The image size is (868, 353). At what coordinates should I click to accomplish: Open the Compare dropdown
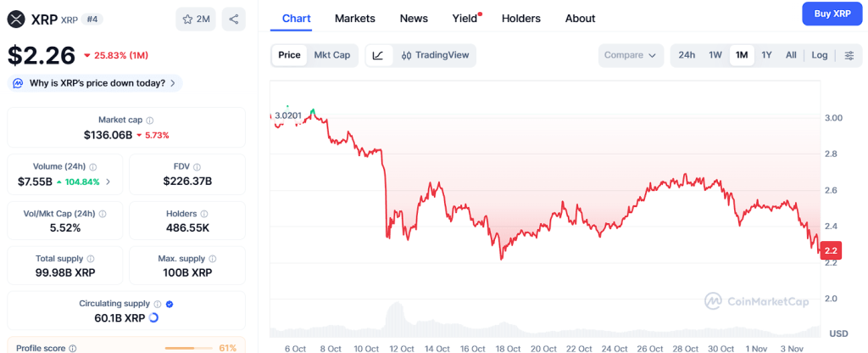(x=631, y=55)
